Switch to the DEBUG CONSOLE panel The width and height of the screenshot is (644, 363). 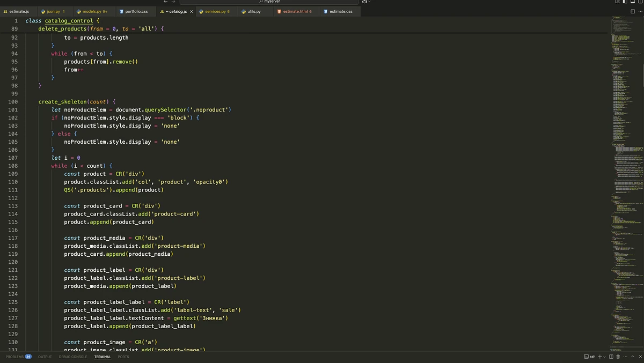click(x=73, y=357)
